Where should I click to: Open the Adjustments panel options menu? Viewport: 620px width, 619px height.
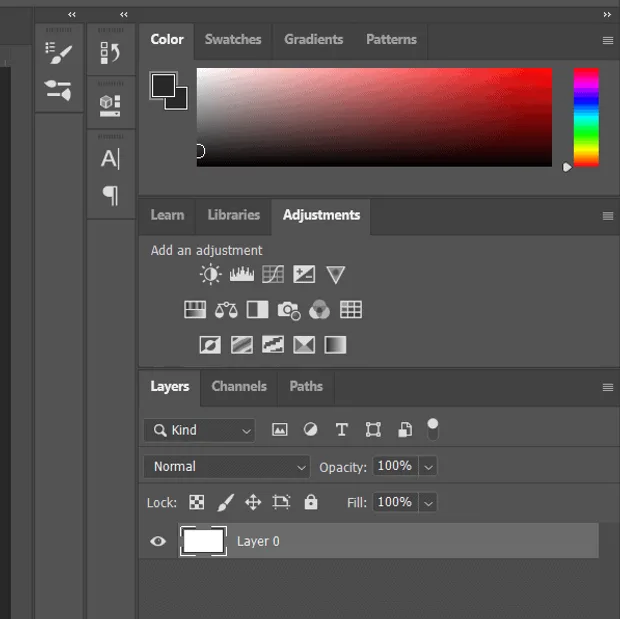608,216
